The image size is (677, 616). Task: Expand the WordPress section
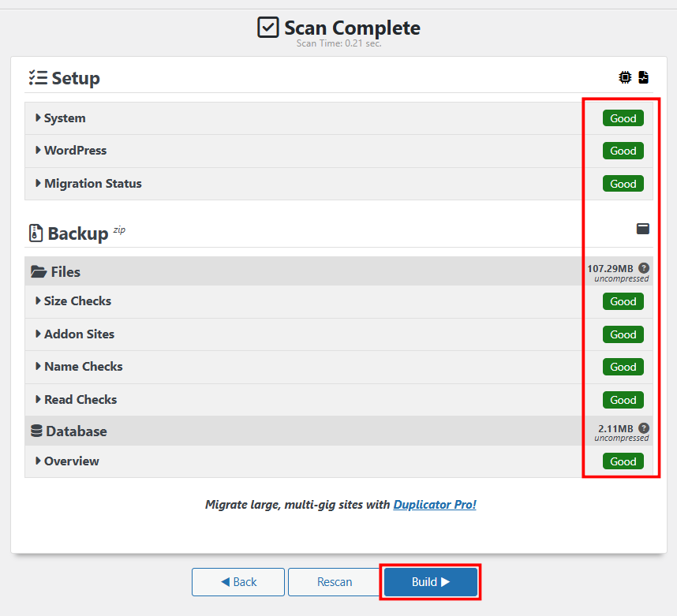click(339, 151)
